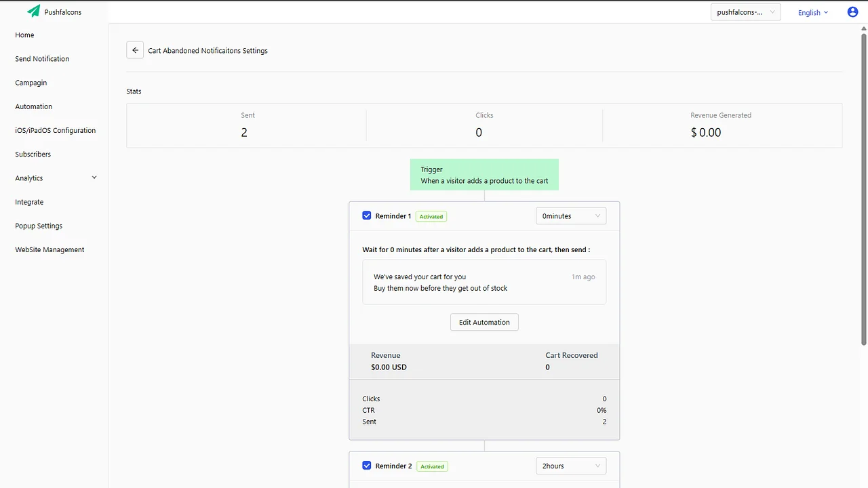This screenshot has width=868, height=488.
Task: Open the Send Notification page
Action: pos(42,58)
